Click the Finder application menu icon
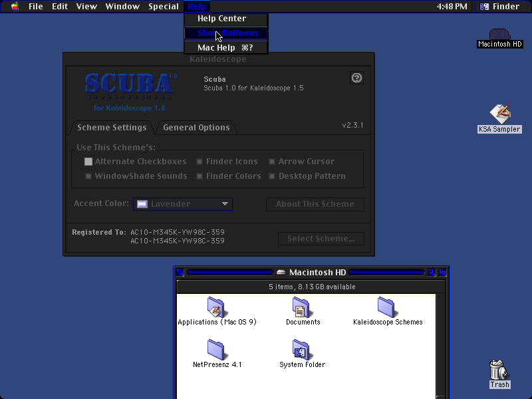 coord(485,7)
